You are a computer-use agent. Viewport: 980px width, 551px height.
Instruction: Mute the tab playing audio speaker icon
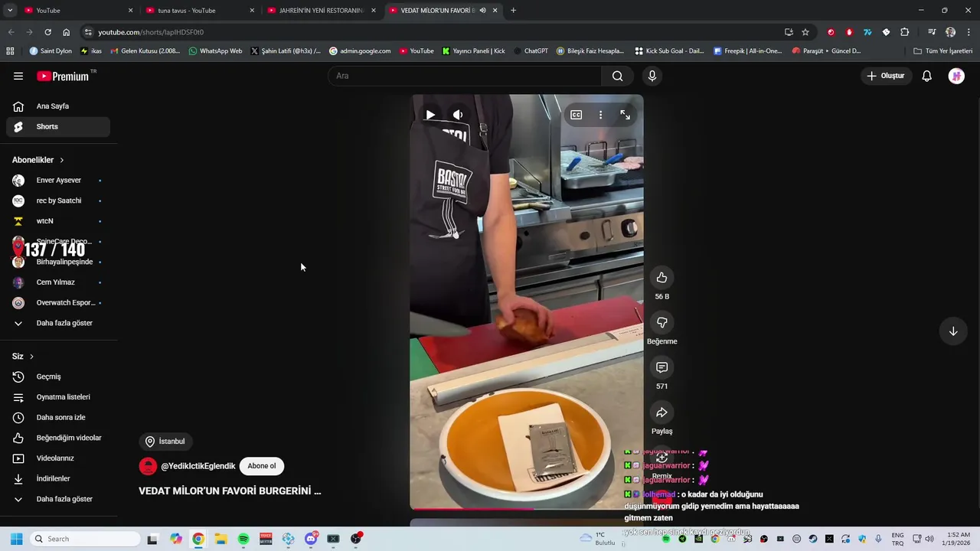(482, 10)
